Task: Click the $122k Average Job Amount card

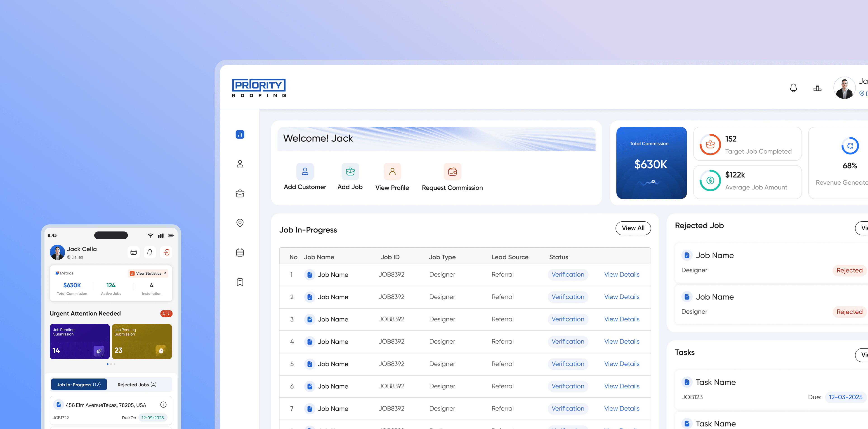Action: (x=747, y=182)
